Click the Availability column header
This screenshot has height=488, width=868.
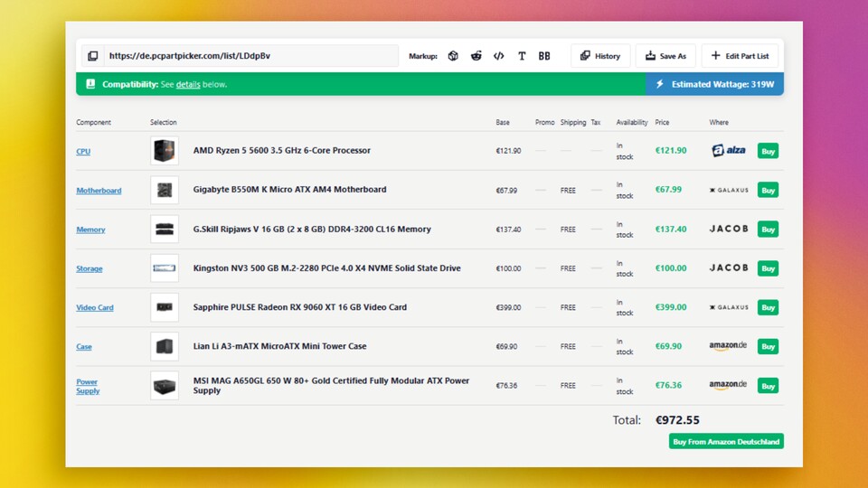632,122
